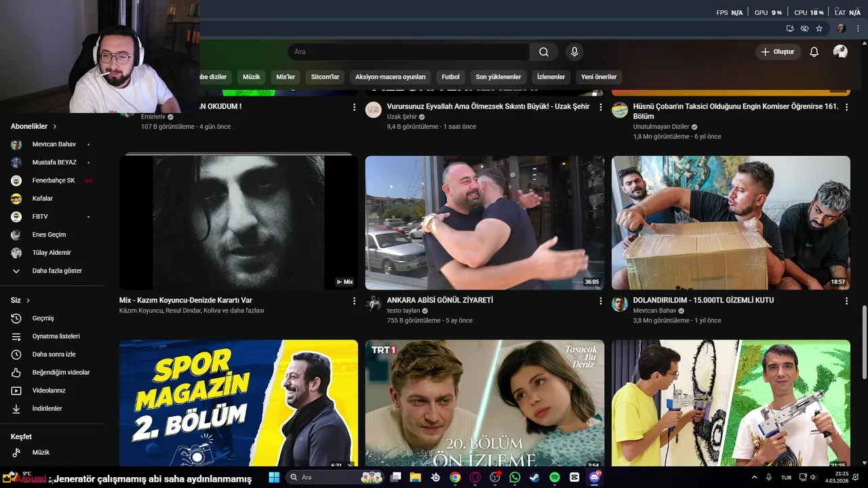Open Unutulmayan Diziler channel name

pyautogui.click(x=661, y=127)
